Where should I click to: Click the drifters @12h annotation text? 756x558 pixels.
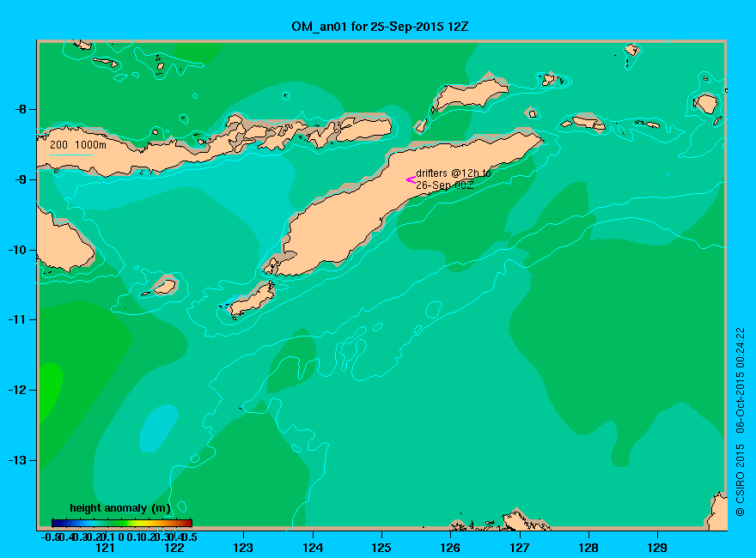(454, 179)
